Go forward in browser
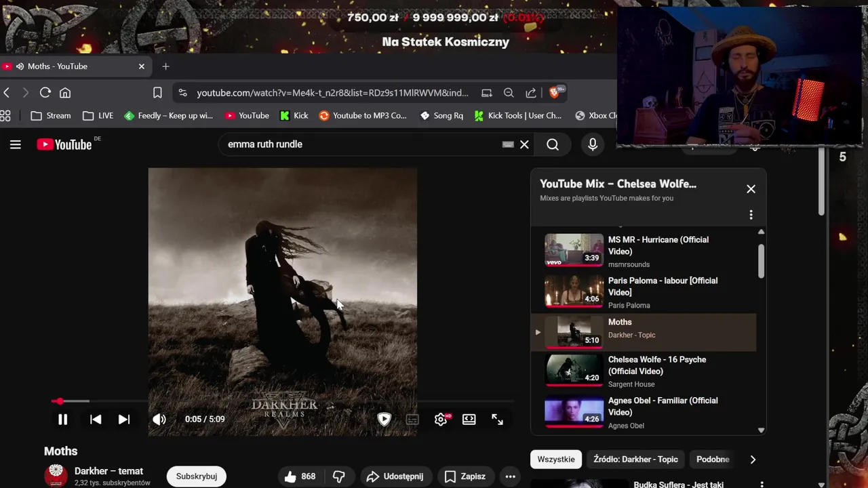 [x=26, y=93]
